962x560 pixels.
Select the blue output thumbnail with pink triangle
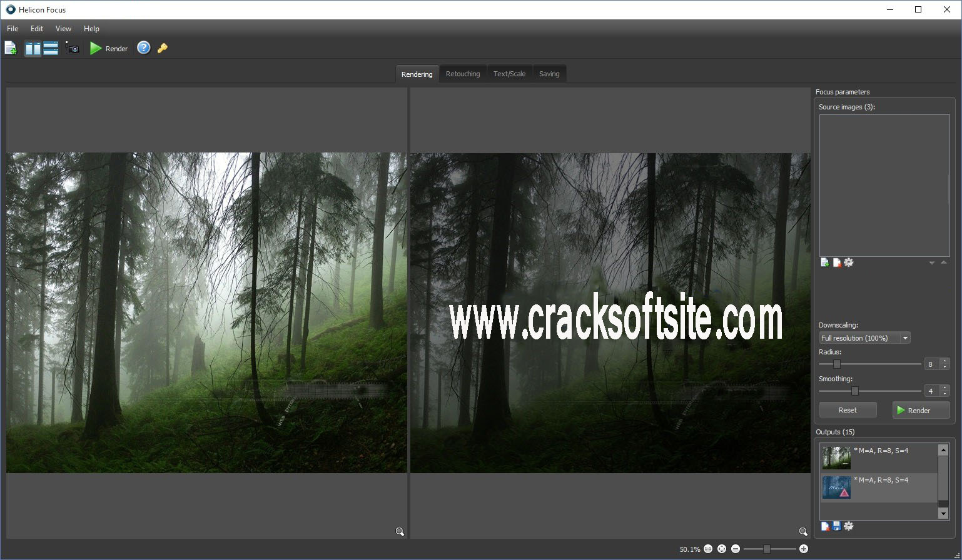tap(836, 487)
